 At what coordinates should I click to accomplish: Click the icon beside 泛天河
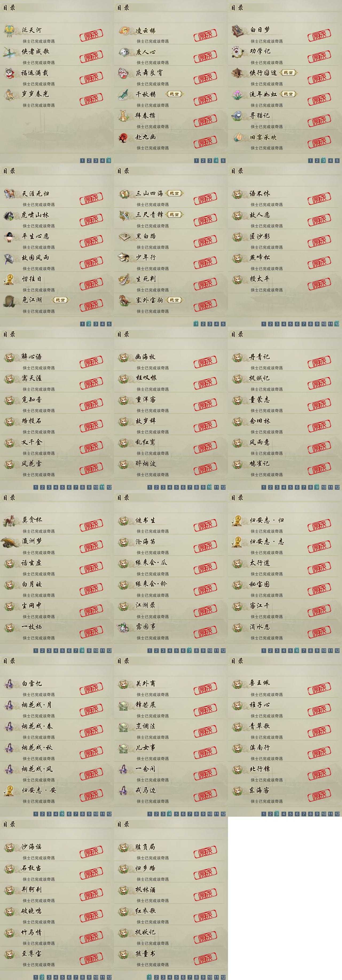[9, 30]
